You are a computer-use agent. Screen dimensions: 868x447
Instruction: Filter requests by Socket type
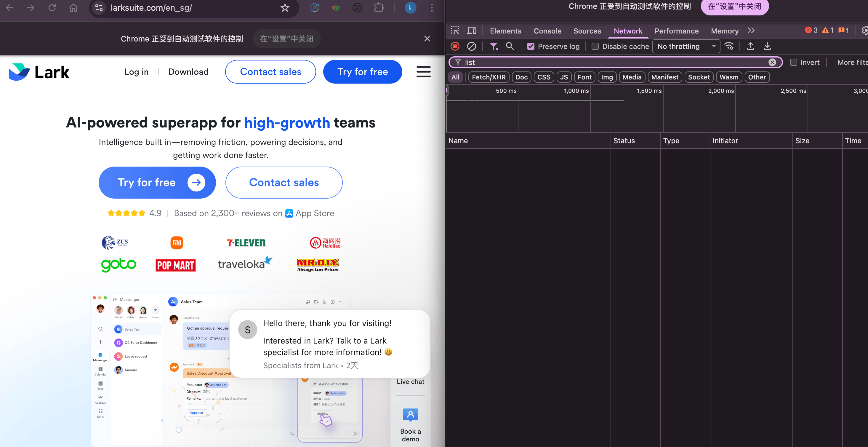(x=699, y=77)
